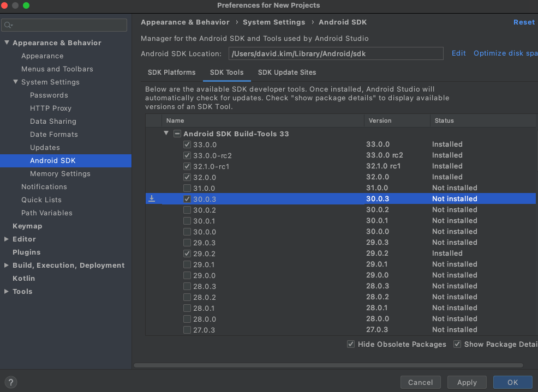Select Kotlin in sidebar
The width and height of the screenshot is (538, 392).
23,278
